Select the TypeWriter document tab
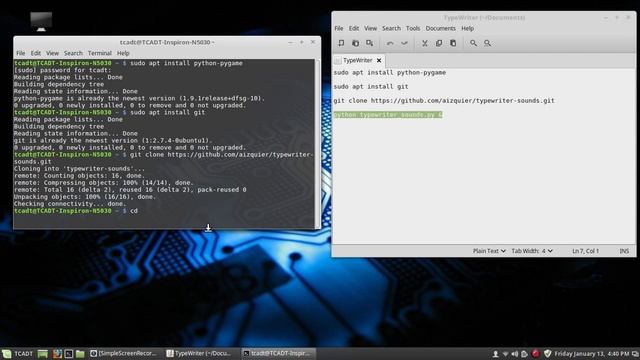Image resolution: width=640 pixels, height=360 pixels. point(358,60)
